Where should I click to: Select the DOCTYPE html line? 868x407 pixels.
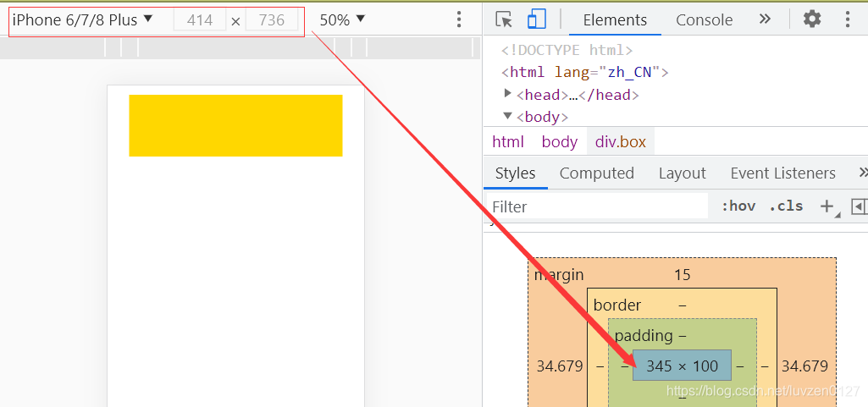[x=567, y=50]
